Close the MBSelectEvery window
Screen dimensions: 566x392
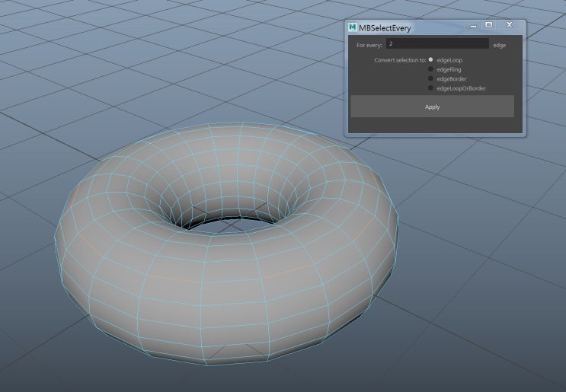510,25
